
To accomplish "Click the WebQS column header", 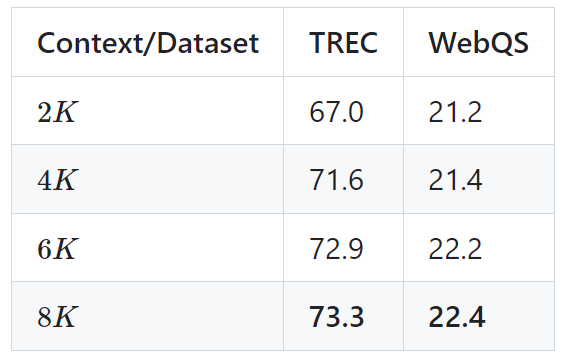I will coord(479,43).
